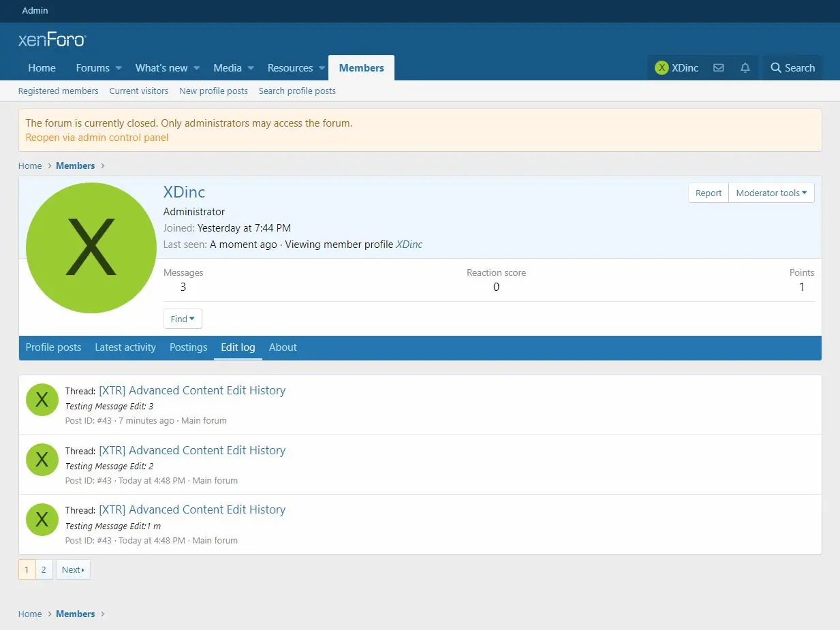Open the alerts bell icon

[x=745, y=68]
